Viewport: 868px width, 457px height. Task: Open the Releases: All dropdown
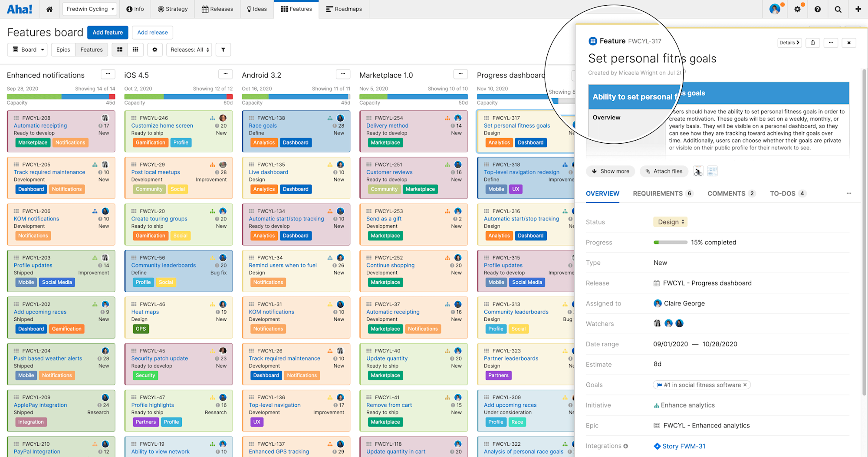click(x=189, y=49)
